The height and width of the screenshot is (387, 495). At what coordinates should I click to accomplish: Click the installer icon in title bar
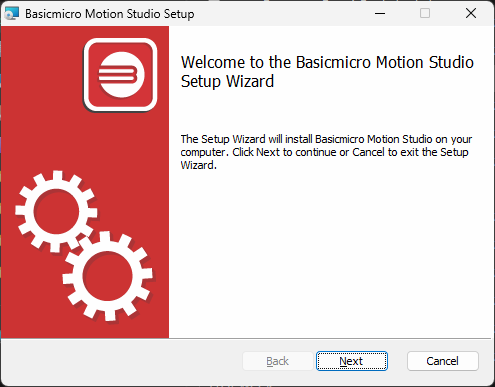click(12, 14)
